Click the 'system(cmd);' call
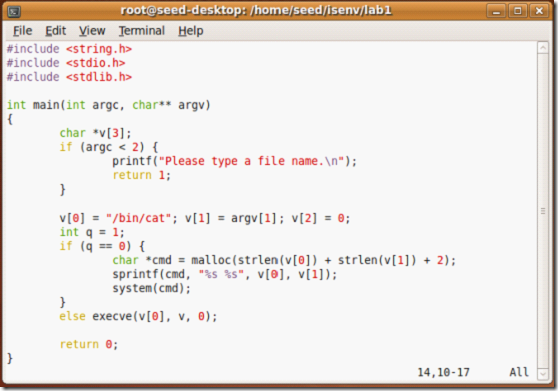The image size is (558, 391). pyautogui.click(x=152, y=288)
